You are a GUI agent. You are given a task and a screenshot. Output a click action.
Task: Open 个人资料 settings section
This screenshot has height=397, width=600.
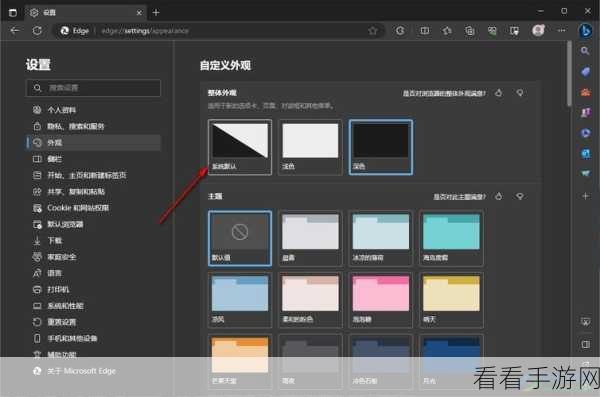click(93, 110)
